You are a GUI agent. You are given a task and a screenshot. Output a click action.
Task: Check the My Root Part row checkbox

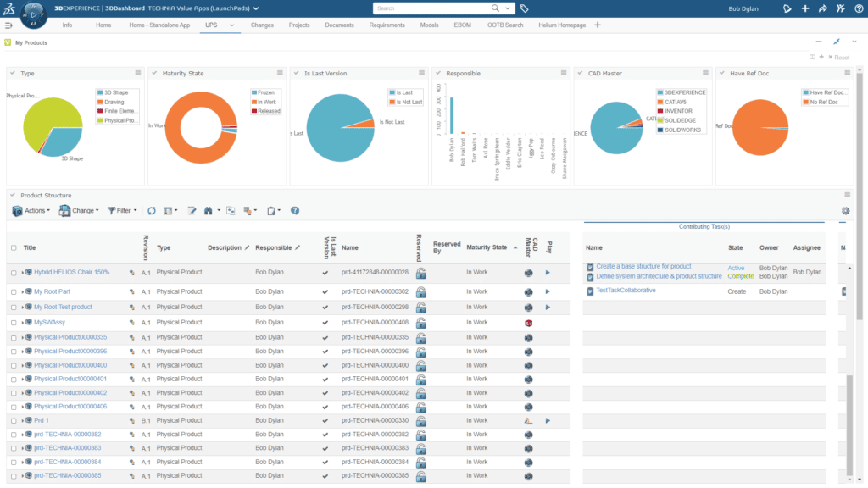click(x=14, y=291)
